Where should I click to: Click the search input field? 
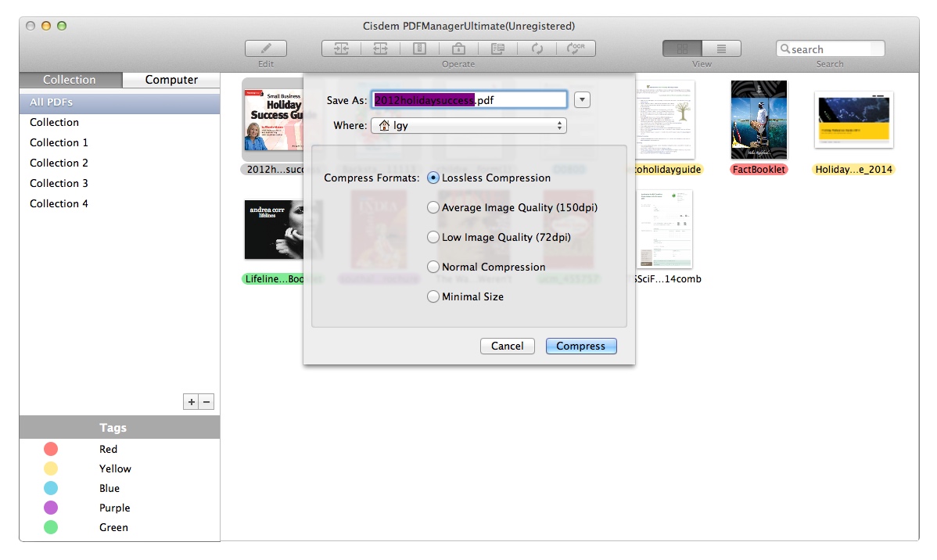pos(831,48)
